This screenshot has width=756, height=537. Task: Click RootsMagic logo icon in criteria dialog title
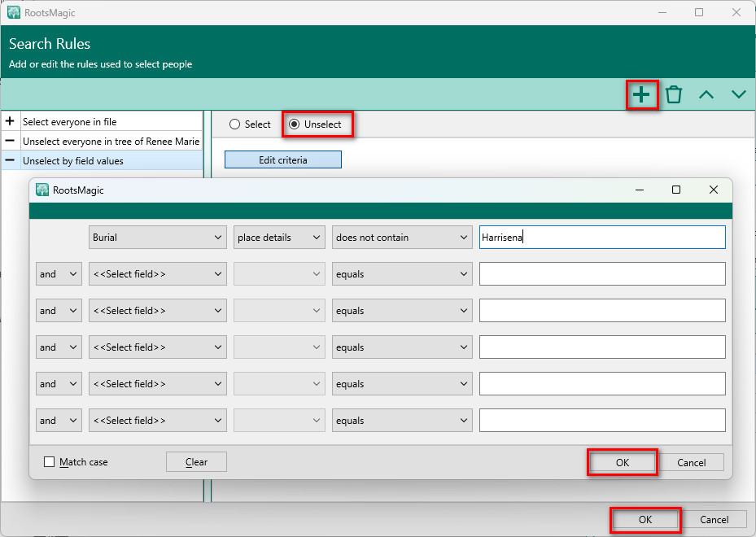[42, 190]
